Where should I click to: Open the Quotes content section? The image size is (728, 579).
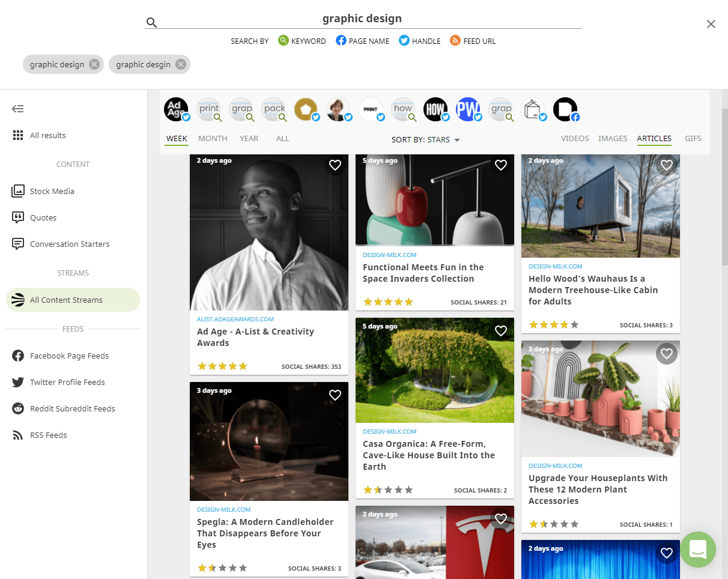coord(43,217)
